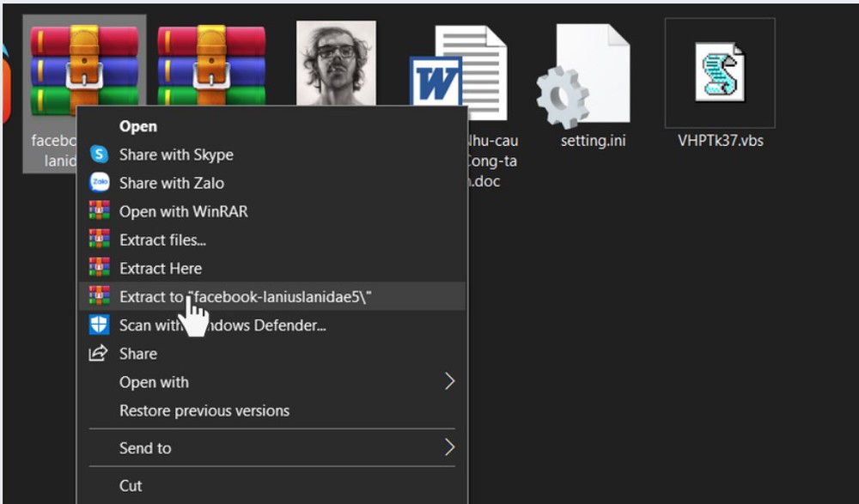The width and height of the screenshot is (859, 504).
Task: Choose Extract Here option
Action: point(272,269)
